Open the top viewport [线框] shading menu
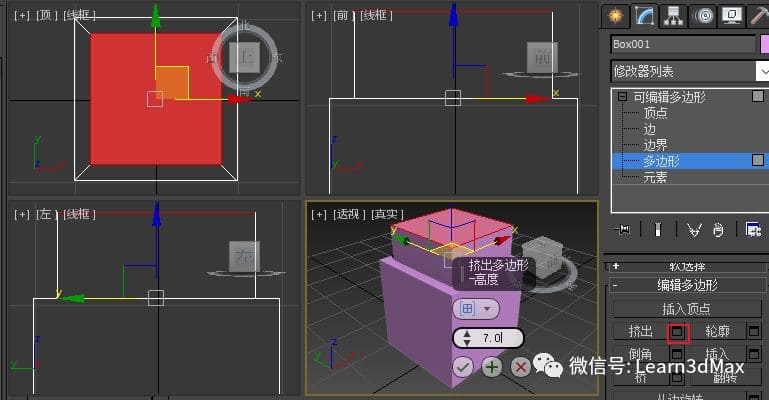The width and height of the screenshot is (769, 400). [79, 15]
